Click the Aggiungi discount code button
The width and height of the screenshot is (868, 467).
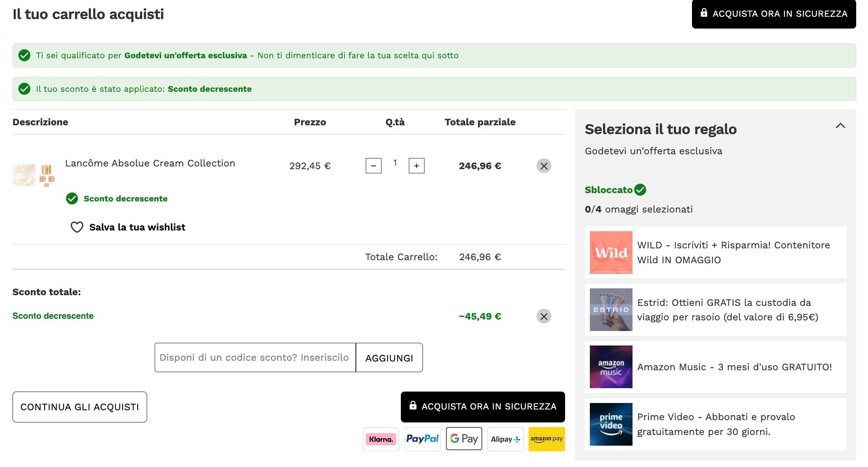(x=389, y=357)
